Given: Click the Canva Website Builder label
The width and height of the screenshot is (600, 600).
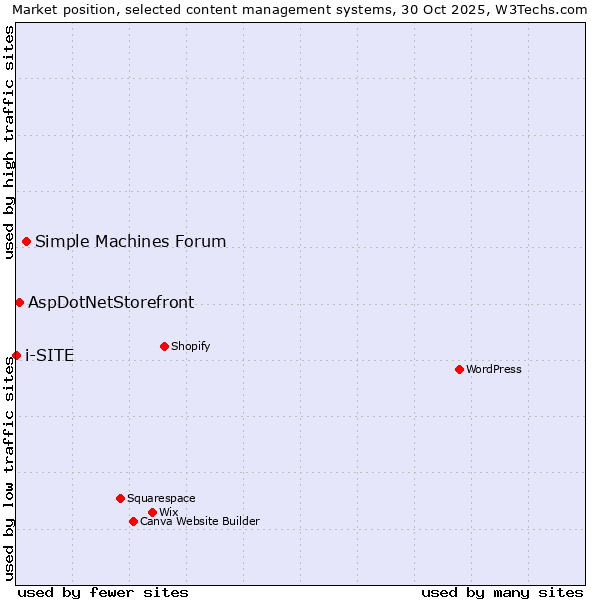Looking at the screenshot, I should coord(200,522).
